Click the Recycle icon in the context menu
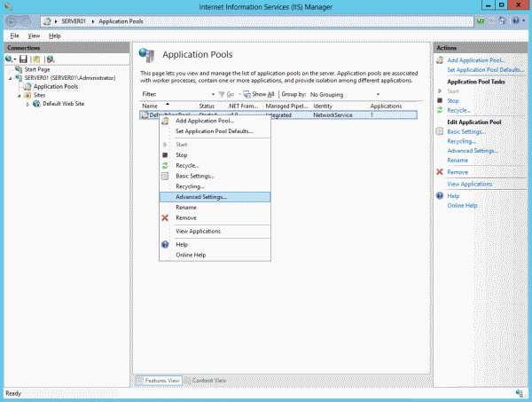The width and height of the screenshot is (532, 402). 165,166
